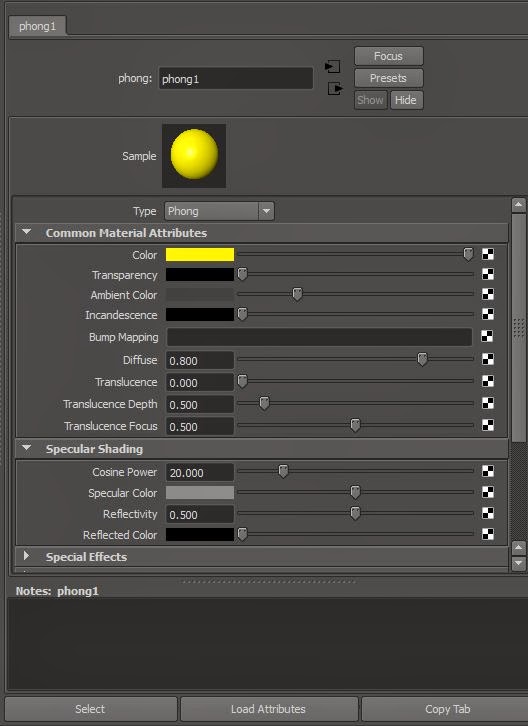This screenshot has width=528, height=726.
Task: Click the Show button
Action: click(x=371, y=100)
